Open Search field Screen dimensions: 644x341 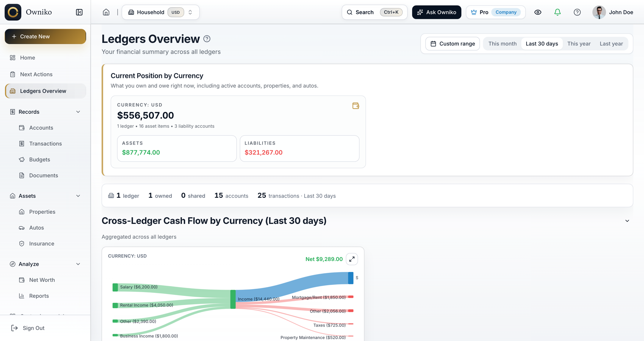tap(374, 12)
